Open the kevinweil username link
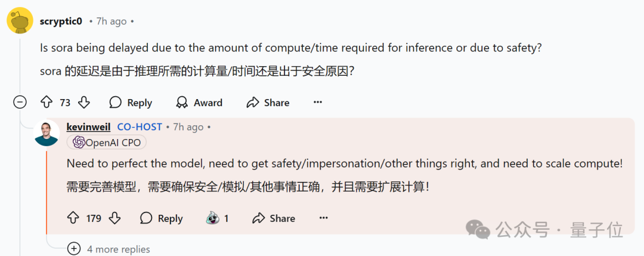Viewport: 644px width, 256px height. [x=89, y=127]
